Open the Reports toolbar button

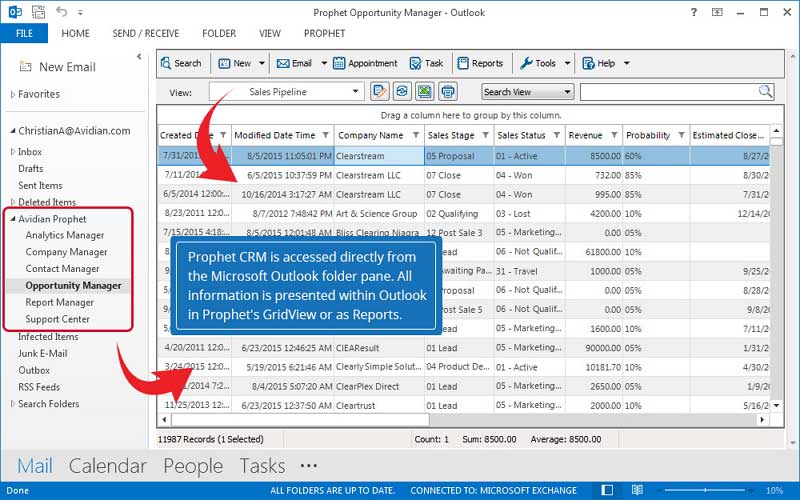pos(480,63)
